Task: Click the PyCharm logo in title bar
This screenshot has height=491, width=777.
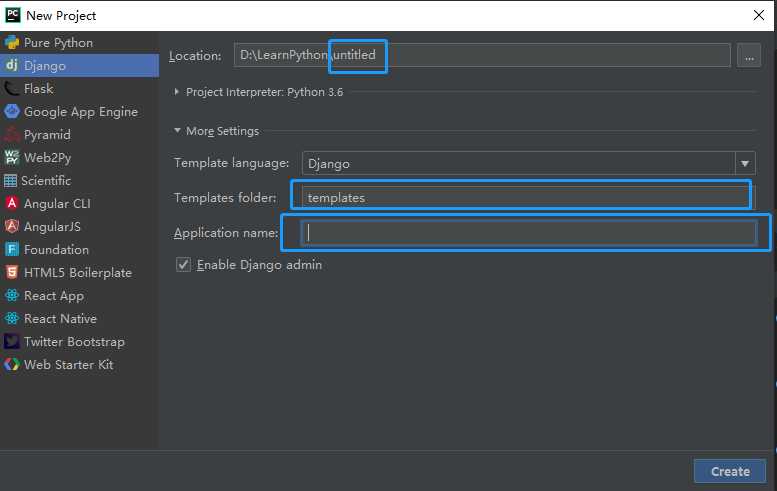Action: 12,15
